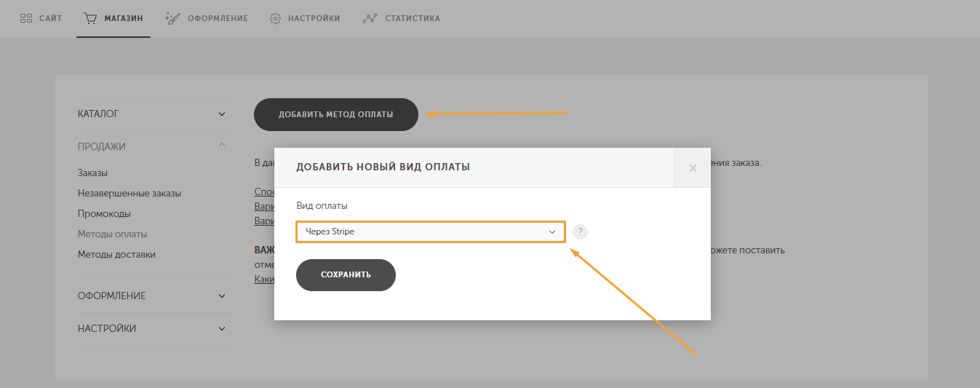The height and width of the screenshot is (388, 980).
Task: Close the add payment type dialog
Action: [x=693, y=168]
